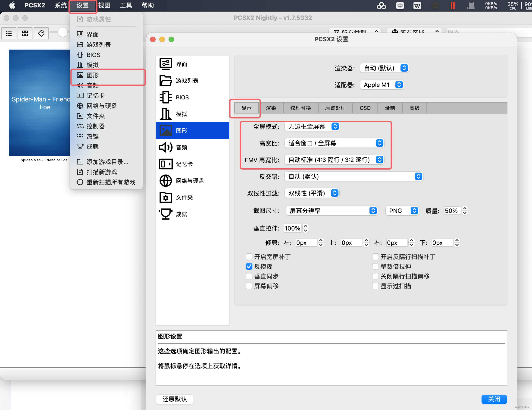Switch to list view toolbar icon
532x410 pixels.
click(9, 33)
